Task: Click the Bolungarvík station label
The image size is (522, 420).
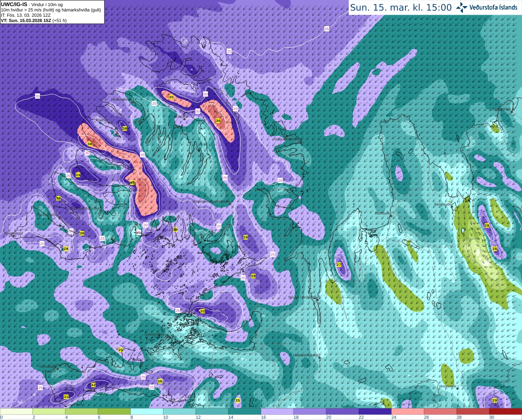Action: (122, 99)
